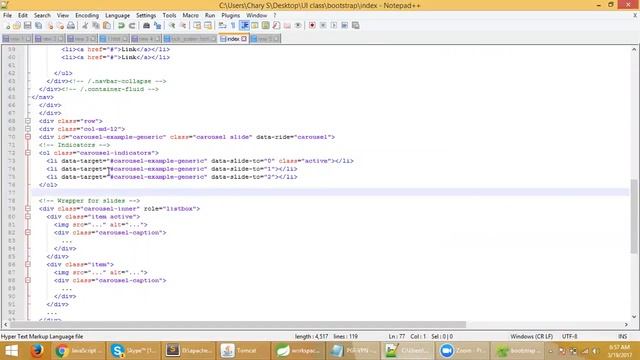Toggle INS insert mode in status bar

point(622,336)
